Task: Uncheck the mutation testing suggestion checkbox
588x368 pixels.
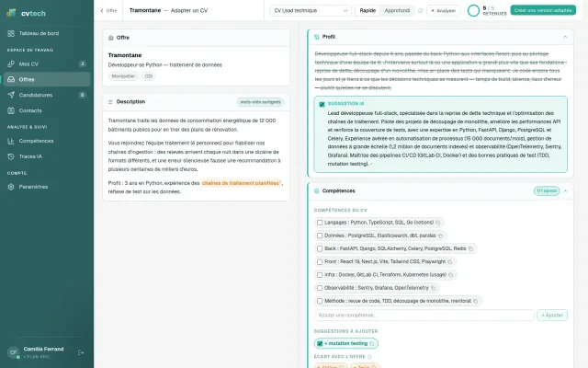Action: [x=320, y=343]
